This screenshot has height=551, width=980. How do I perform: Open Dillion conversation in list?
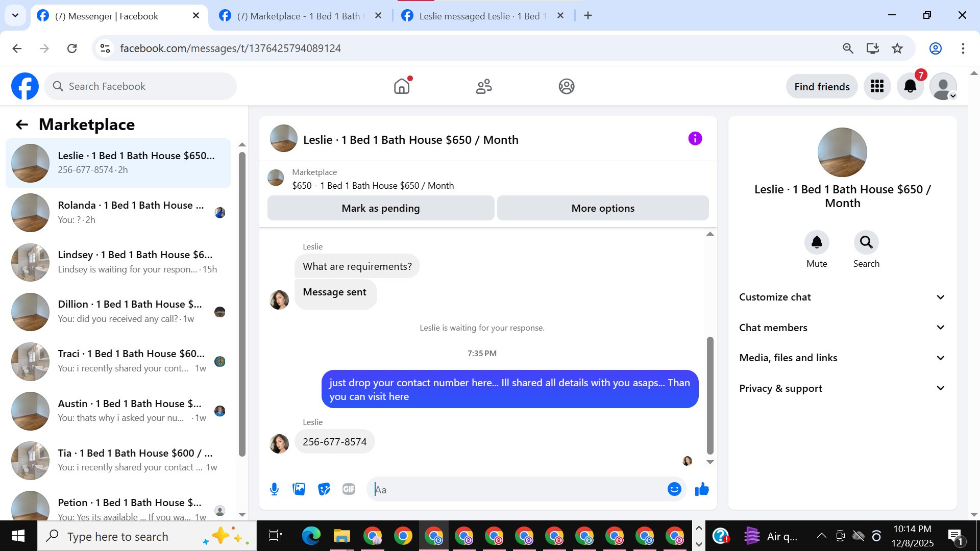point(118,311)
